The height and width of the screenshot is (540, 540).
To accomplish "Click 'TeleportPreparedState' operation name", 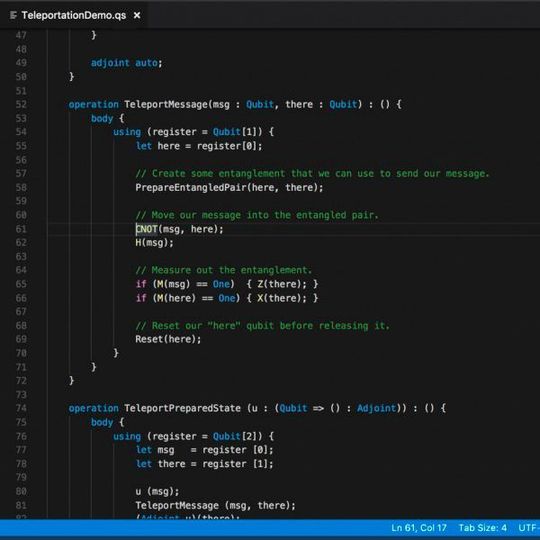I will coord(182,408).
